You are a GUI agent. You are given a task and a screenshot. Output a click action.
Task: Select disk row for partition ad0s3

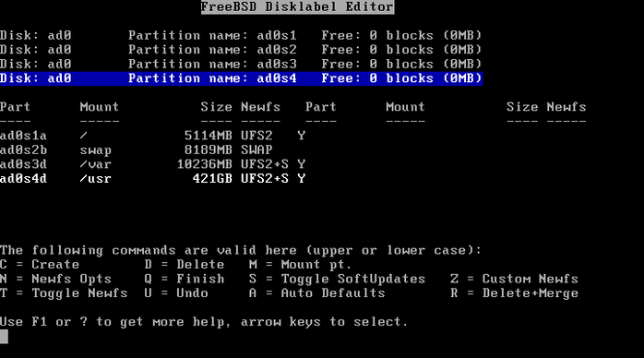pos(241,64)
